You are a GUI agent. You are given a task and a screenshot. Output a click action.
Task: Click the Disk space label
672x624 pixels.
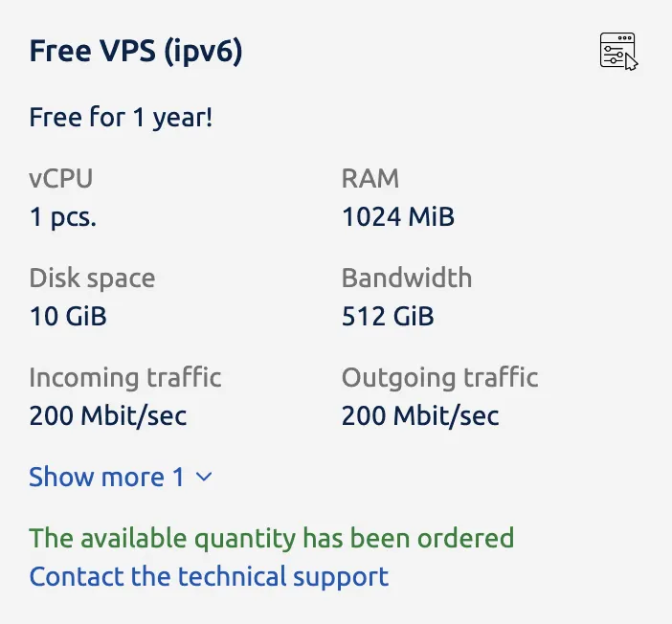(92, 279)
